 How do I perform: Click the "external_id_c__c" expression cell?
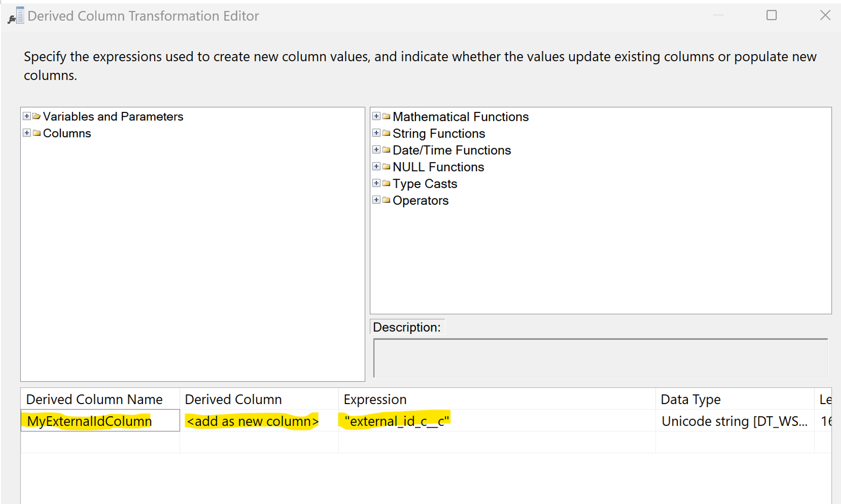496,421
